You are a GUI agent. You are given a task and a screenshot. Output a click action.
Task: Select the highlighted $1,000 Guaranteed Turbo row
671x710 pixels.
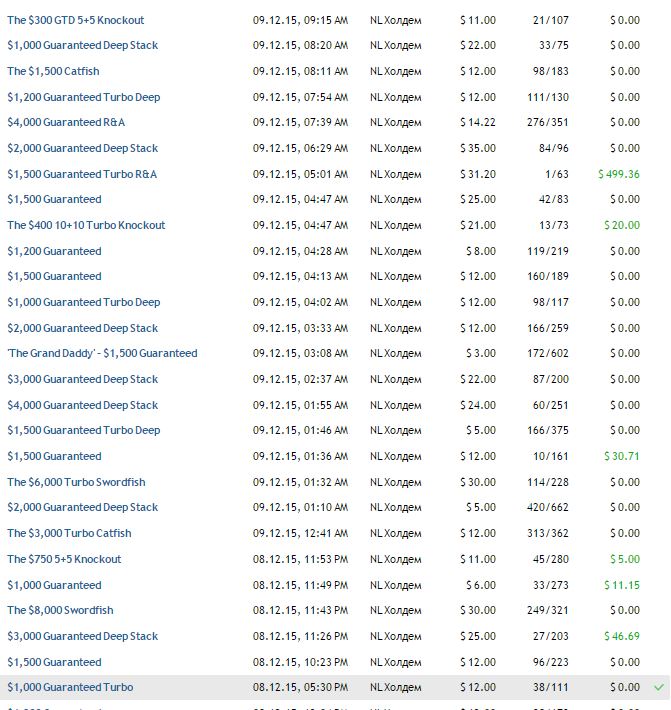tap(70, 687)
